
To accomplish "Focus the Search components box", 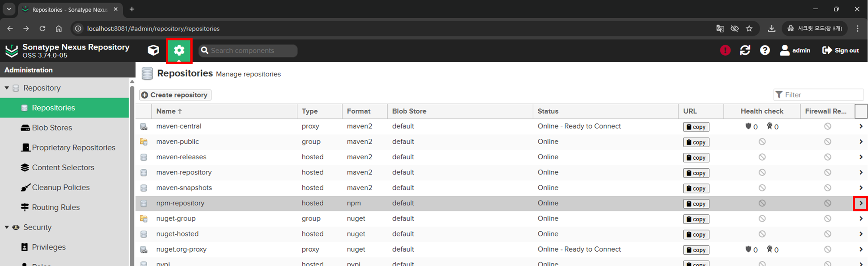I will point(248,50).
